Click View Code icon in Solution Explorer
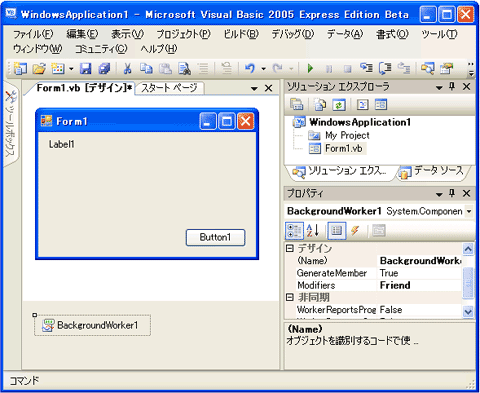Viewport: 480px width, 393px height. click(x=362, y=105)
